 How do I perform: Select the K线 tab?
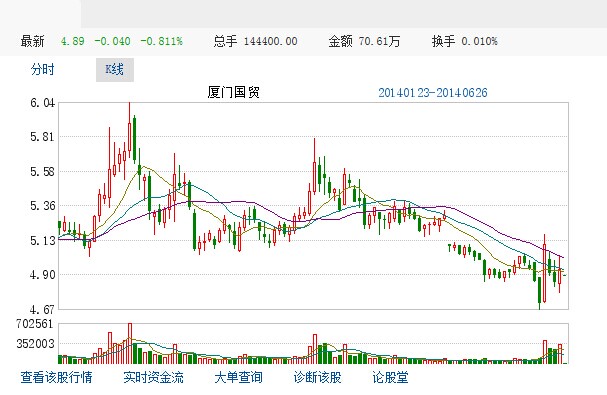pyautogui.click(x=115, y=70)
